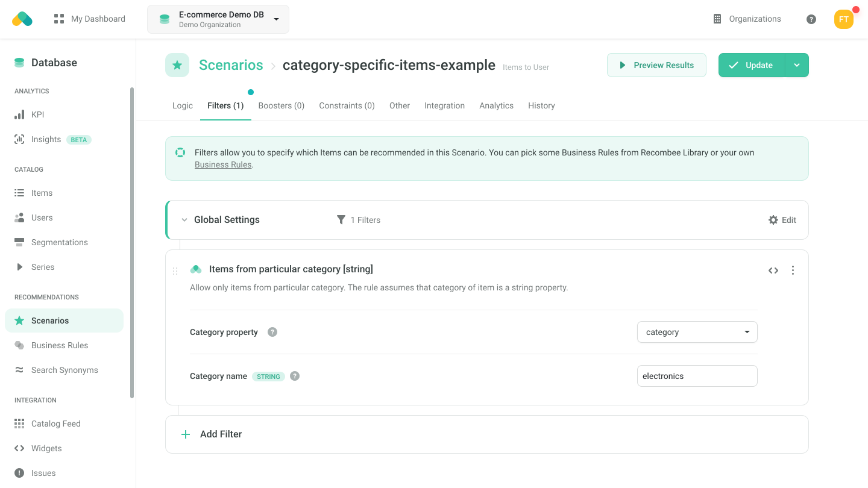Image resolution: width=868 pixels, height=488 pixels.
Task: Click help icon beside Category name
Action: [295, 376]
